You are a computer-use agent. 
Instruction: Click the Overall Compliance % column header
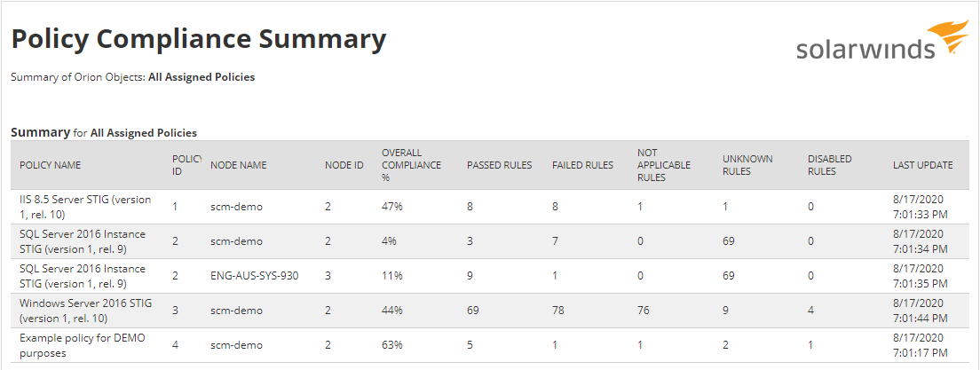[x=401, y=165]
